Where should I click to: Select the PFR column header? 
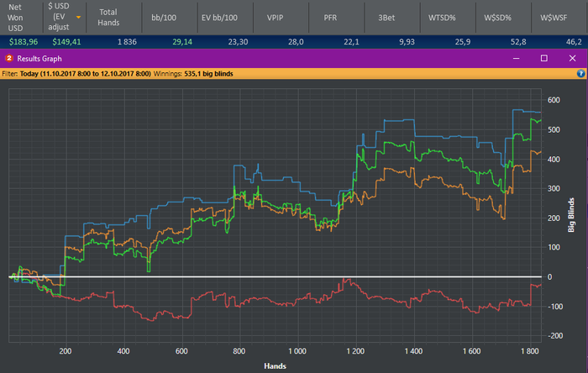click(x=330, y=18)
